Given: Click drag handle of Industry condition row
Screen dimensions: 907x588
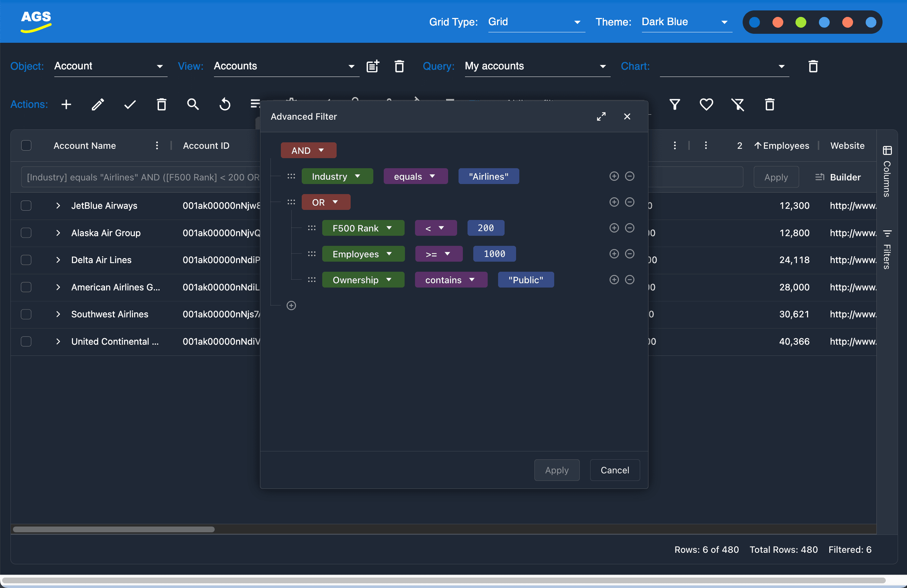Looking at the screenshot, I should click(x=291, y=176).
